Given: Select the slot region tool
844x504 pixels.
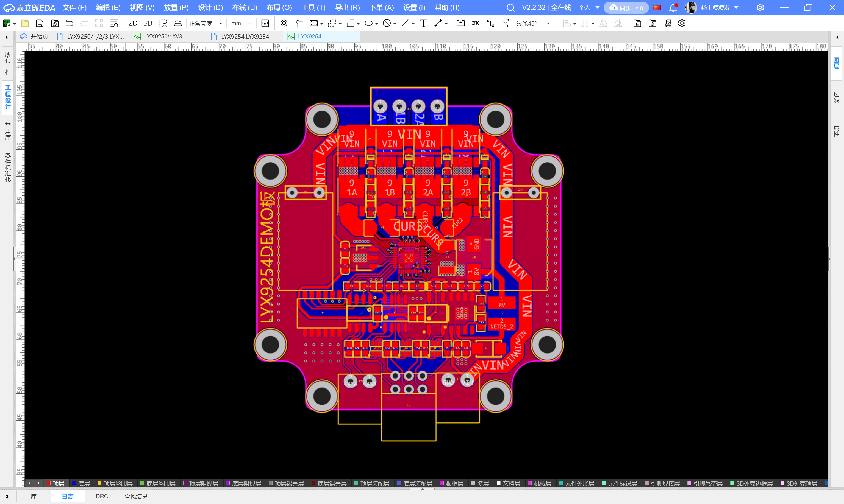Looking at the screenshot, I should [x=368, y=23].
